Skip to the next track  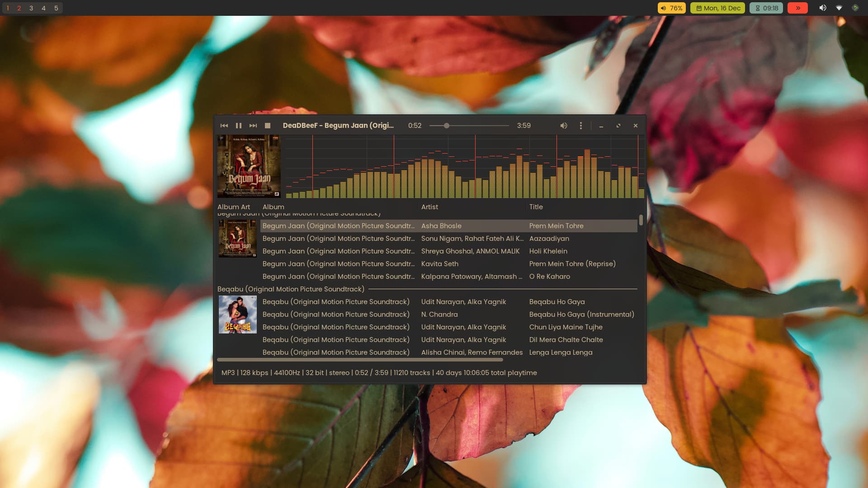point(253,126)
